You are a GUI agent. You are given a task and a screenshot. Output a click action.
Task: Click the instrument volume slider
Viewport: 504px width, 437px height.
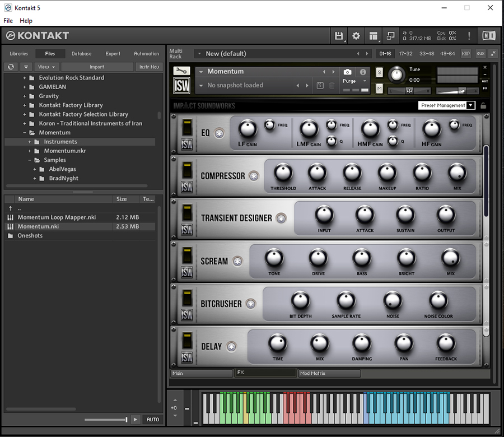click(x=457, y=91)
